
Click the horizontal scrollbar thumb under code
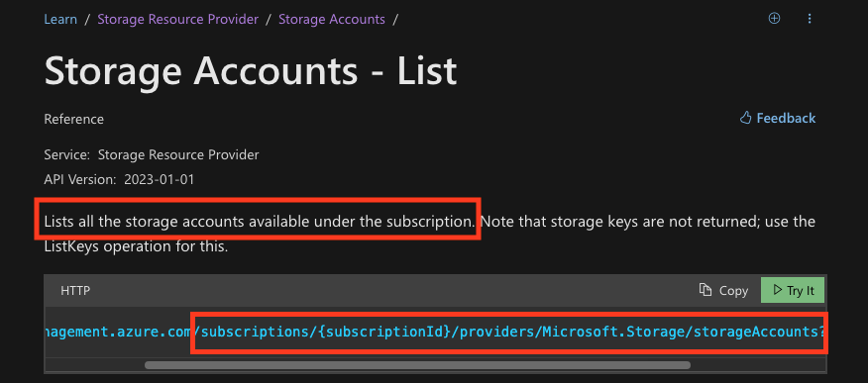pyautogui.click(x=417, y=365)
